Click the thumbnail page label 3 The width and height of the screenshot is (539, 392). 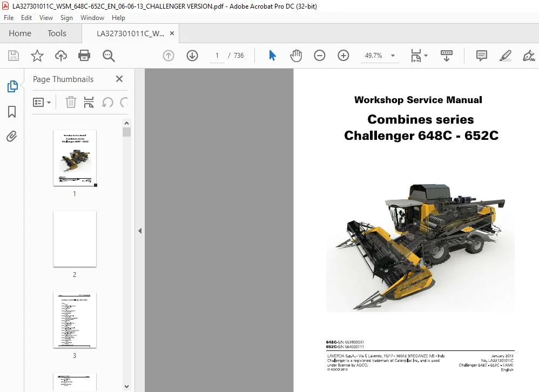pyautogui.click(x=74, y=356)
